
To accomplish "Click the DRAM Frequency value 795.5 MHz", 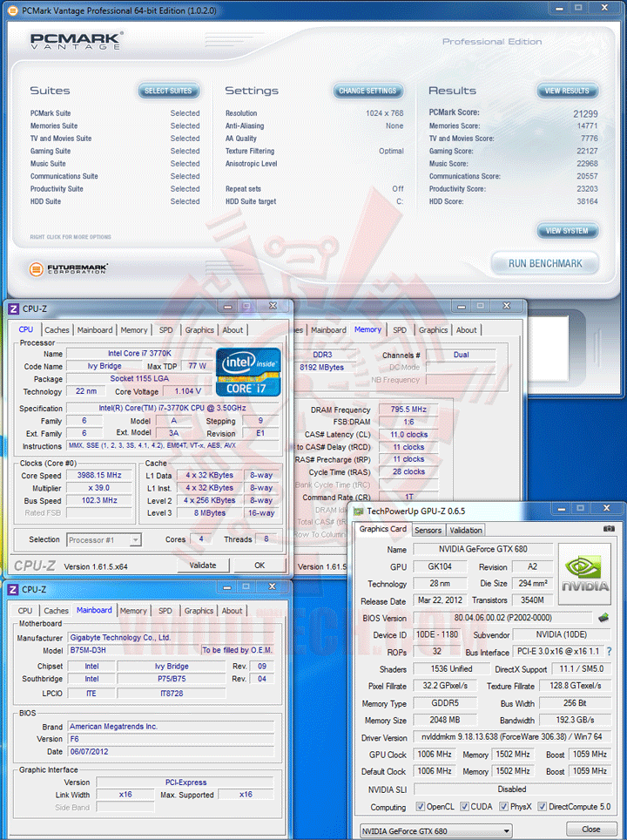I will pyautogui.click(x=408, y=410).
